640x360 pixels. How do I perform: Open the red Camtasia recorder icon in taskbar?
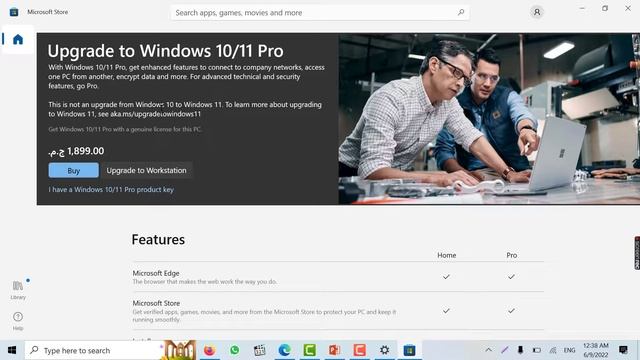tap(359, 350)
